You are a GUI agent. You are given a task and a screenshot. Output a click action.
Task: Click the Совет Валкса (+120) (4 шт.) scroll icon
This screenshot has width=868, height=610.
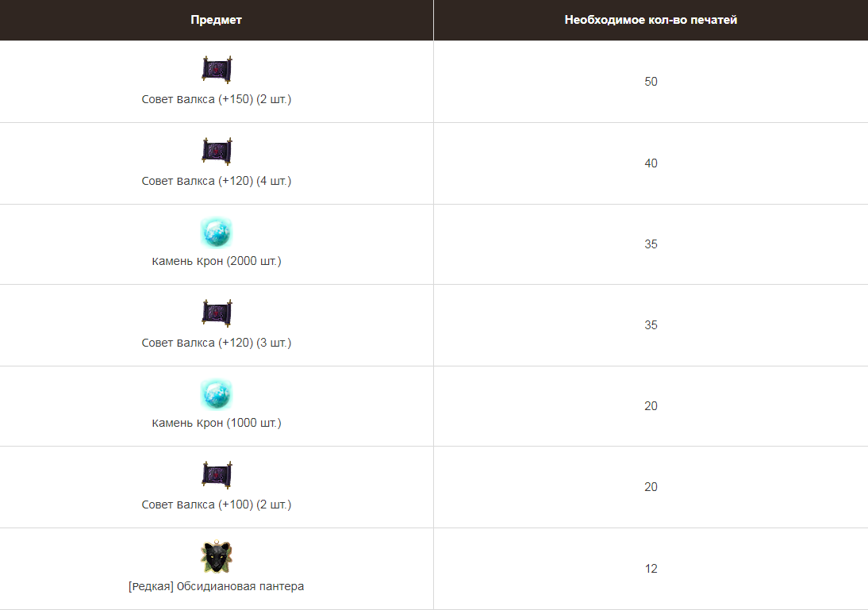(x=217, y=152)
